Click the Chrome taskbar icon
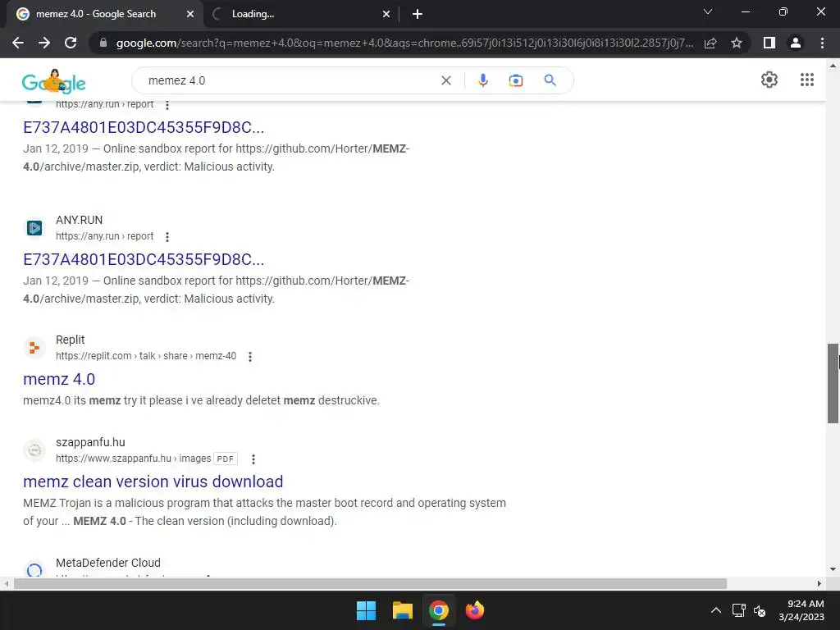 click(x=438, y=610)
